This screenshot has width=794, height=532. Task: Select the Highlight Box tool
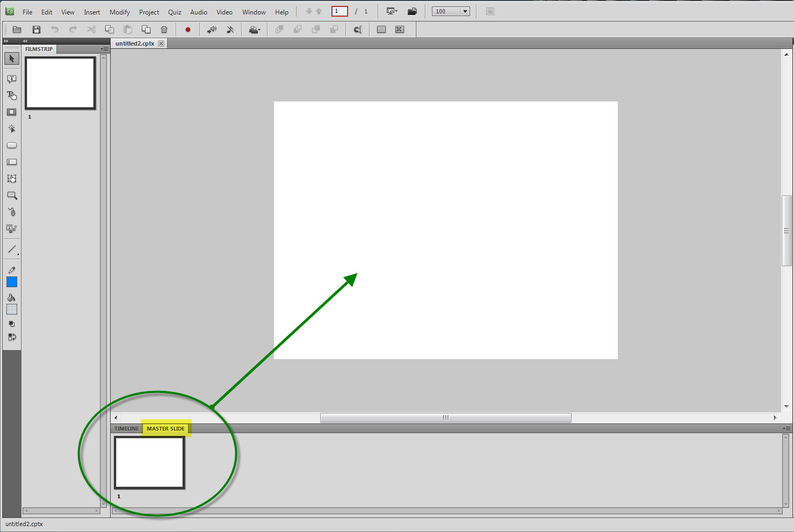click(x=12, y=112)
